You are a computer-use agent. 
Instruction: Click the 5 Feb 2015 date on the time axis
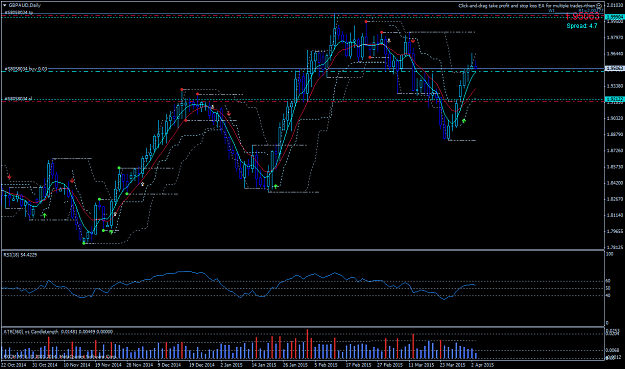(326, 365)
